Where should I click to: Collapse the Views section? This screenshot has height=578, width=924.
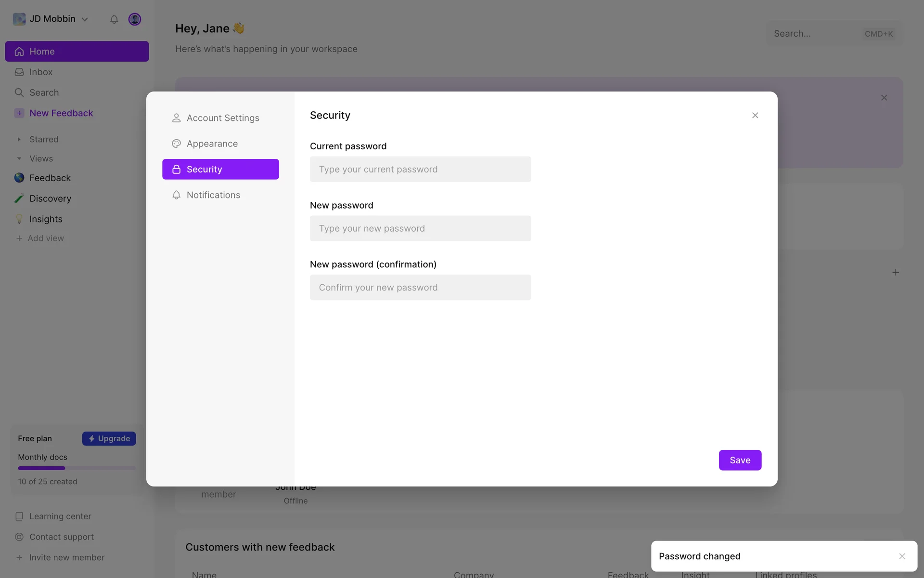[x=19, y=158]
